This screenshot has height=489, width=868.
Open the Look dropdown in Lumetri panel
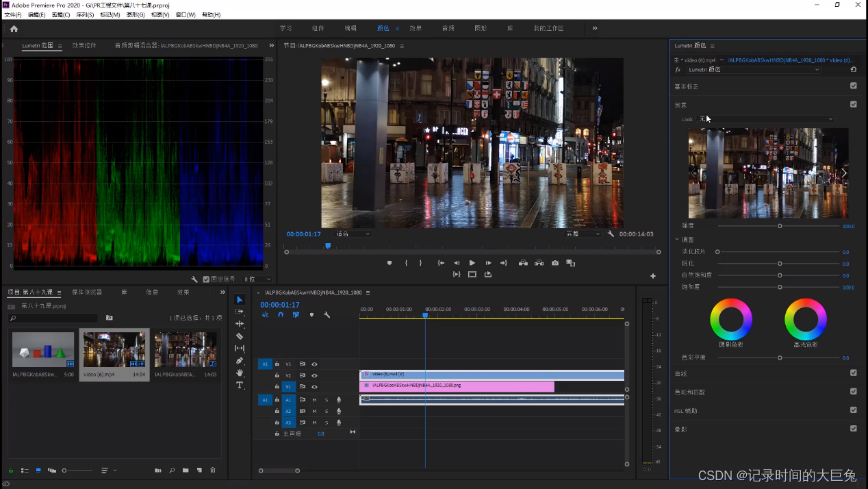[765, 119]
